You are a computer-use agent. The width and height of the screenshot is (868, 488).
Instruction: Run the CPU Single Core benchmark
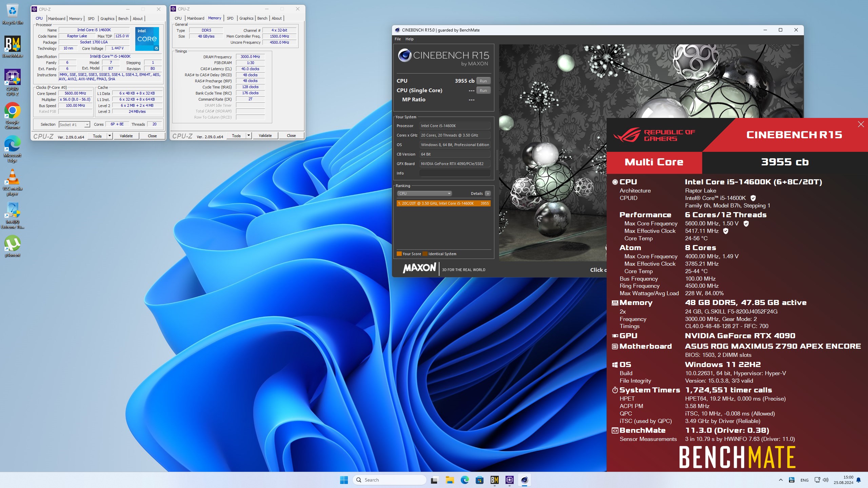(483, 90)
